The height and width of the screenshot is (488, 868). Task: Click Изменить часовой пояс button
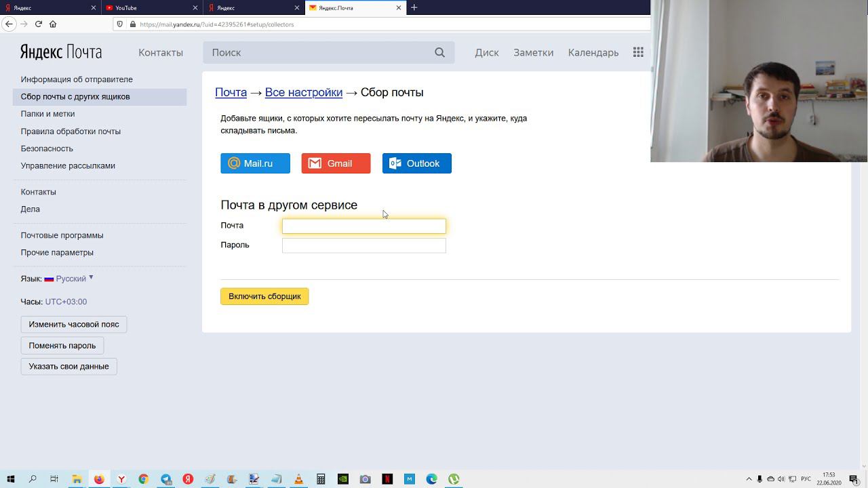[74, 325]
